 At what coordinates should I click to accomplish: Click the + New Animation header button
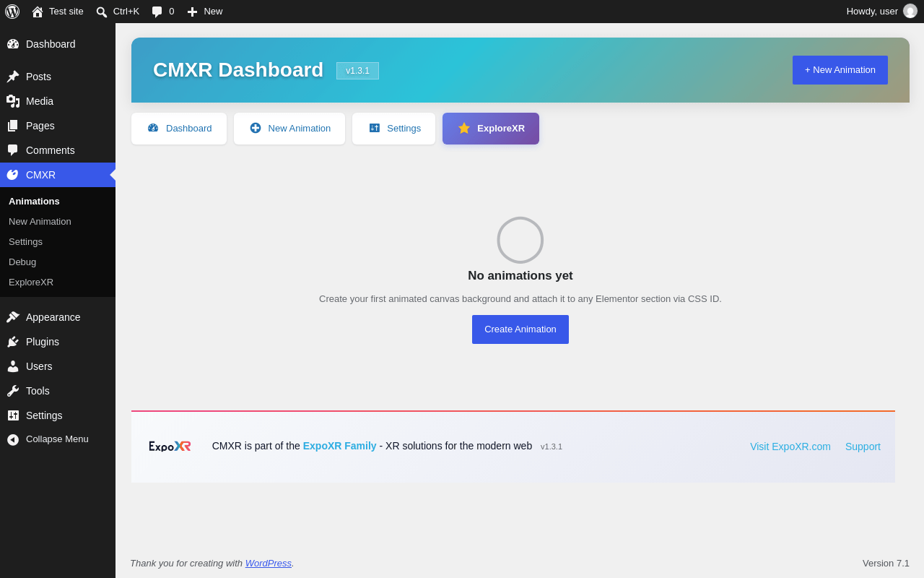tap(840, 70)
